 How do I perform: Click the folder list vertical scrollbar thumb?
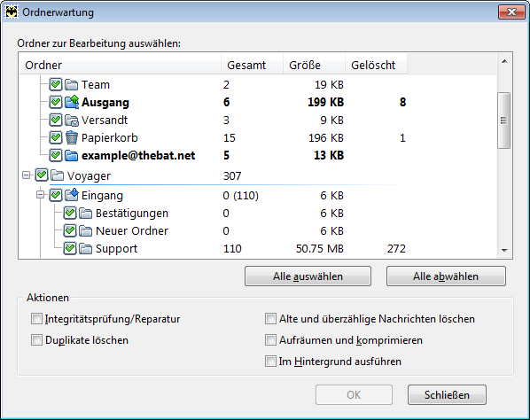(x=504, y=120)
